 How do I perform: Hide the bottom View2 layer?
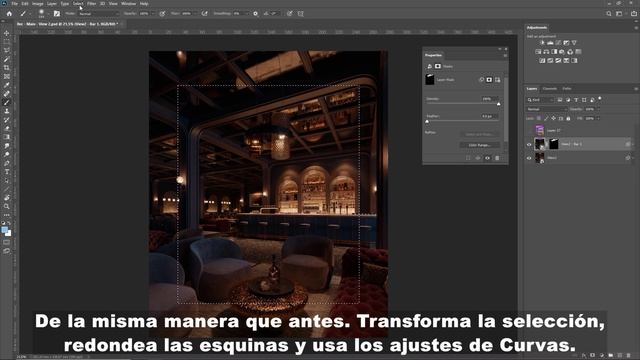click(529, 158)
